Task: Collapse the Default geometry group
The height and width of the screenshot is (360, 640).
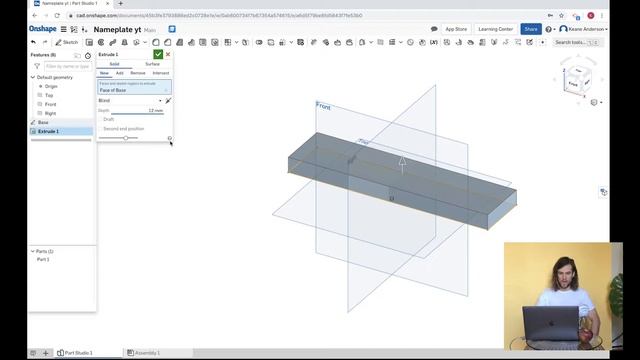Action: pyautogui.click(x=33, y=77)
